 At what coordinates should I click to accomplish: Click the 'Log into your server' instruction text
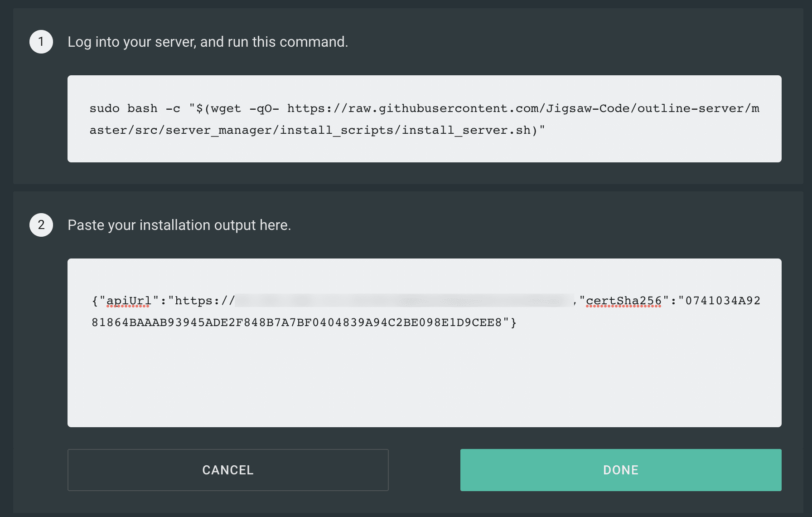[x=208, y=42]
